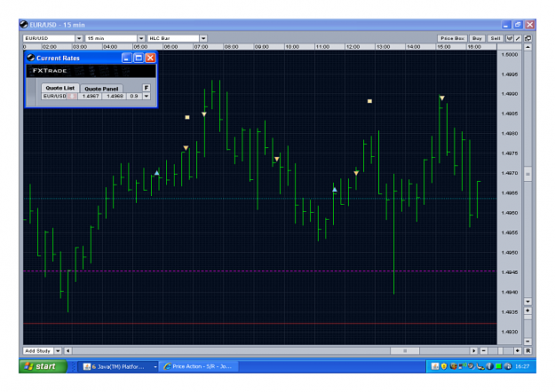This screenshot has height=392, width=555.
Task: Click the EUR/USD chart window title icon
Action: coord(24,25)
